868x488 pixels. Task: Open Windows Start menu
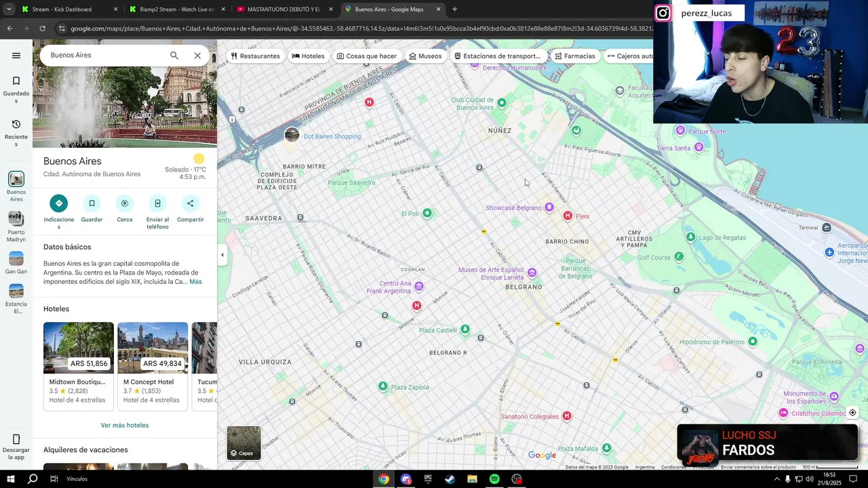point(11,479)
